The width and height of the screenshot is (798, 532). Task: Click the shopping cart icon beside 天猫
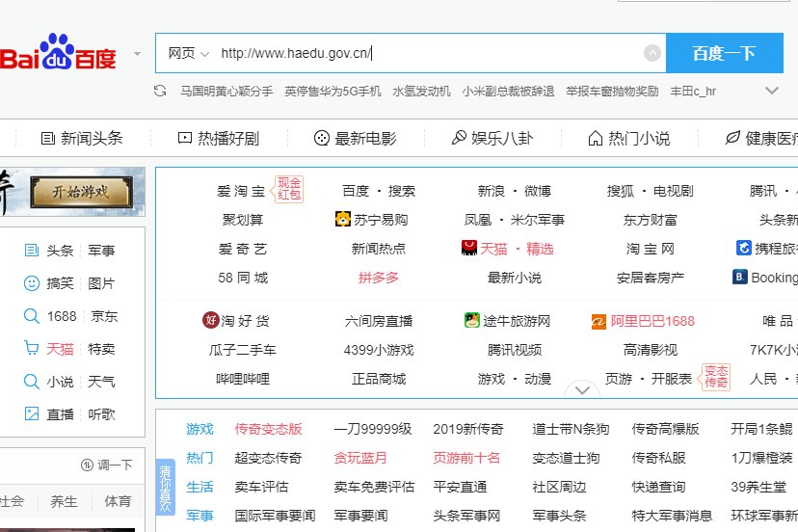[32, 348]
